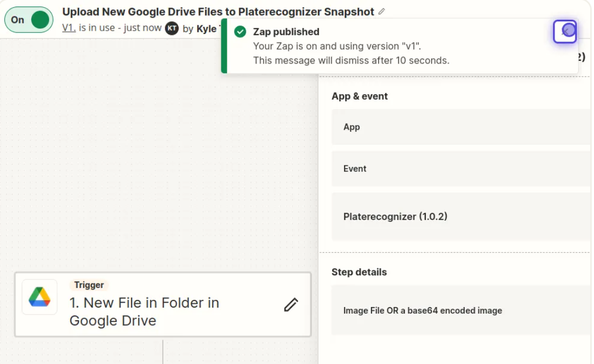Click the Google Drive icon on trigger step
The image size is (594, 364).
(39, 297)
